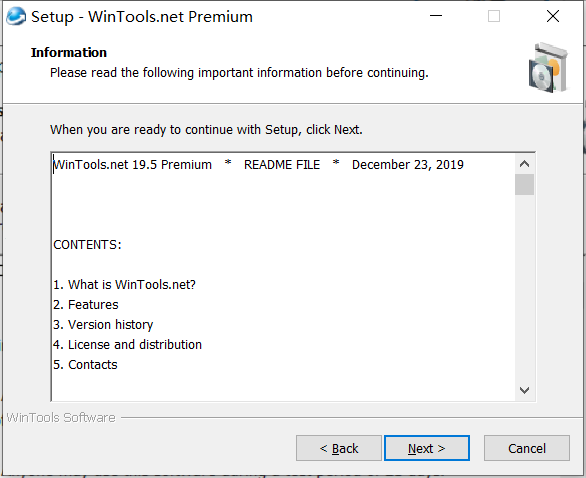Click the readme scrollbar thumb
Viewport: 586px width, 478px height.
(x=524, y=184)
